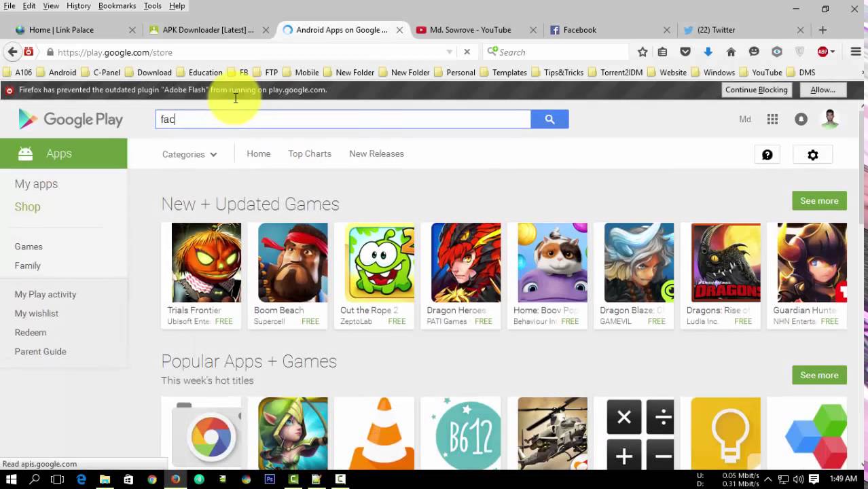Open the History menu
Screen dimensions: 868x489
pos(78,5)
